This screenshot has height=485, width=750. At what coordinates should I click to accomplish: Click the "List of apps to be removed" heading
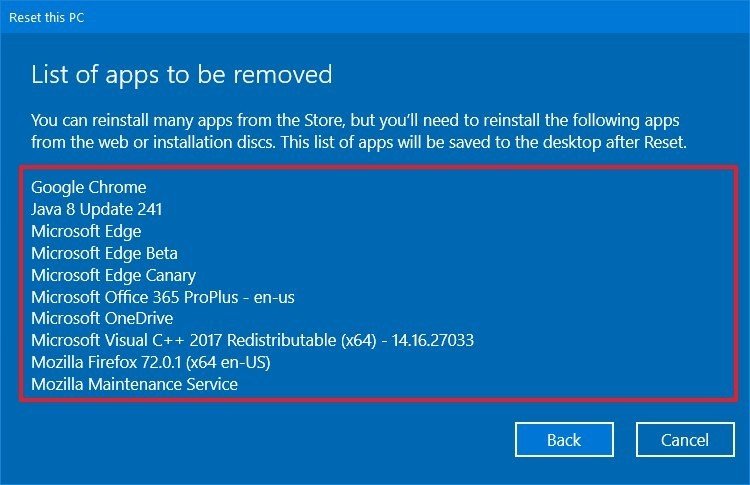point(182,75)
